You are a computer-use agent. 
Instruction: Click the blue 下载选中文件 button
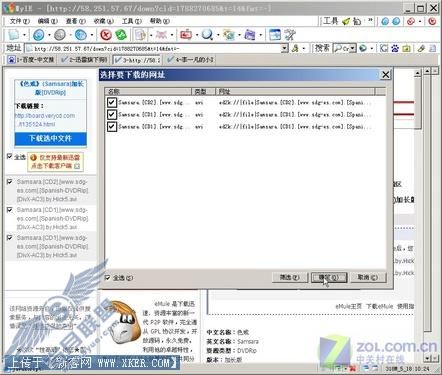tap(51, 138)
